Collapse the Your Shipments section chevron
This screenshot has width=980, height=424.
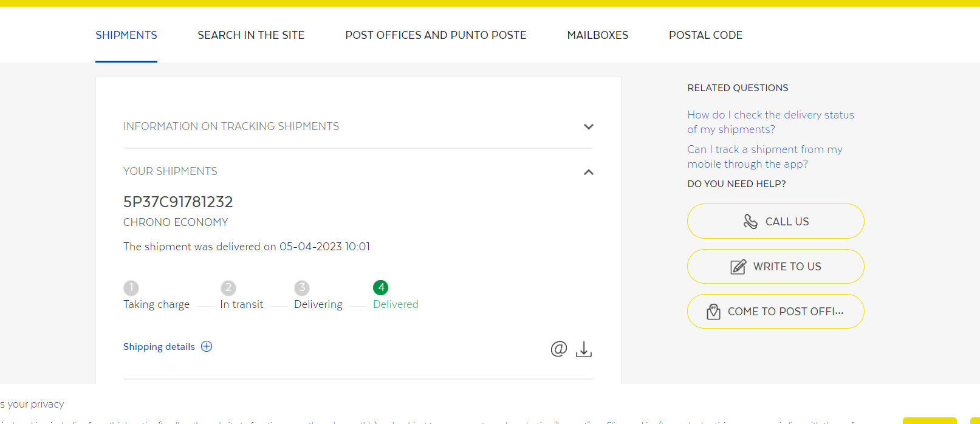click(x=588, y=172)
